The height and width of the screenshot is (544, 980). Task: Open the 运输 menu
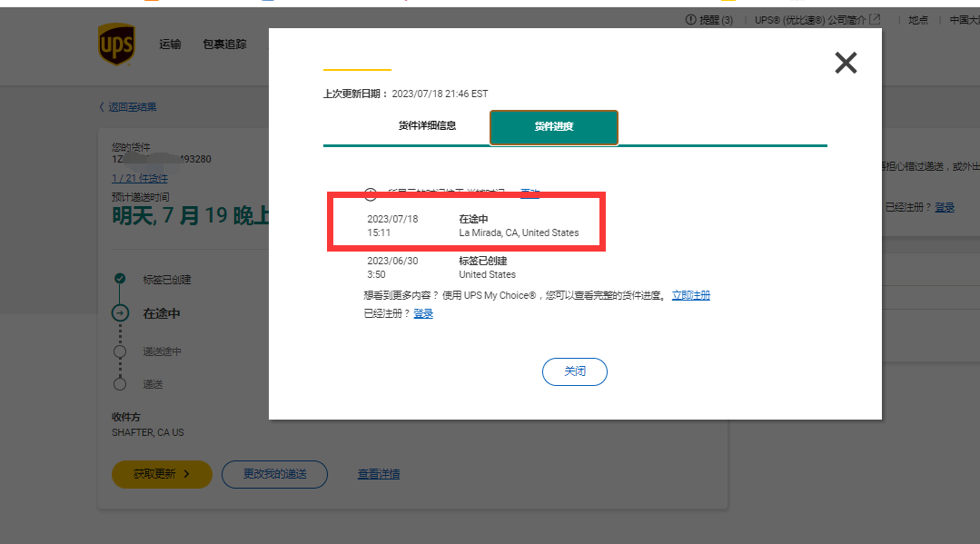pos(171,44)
